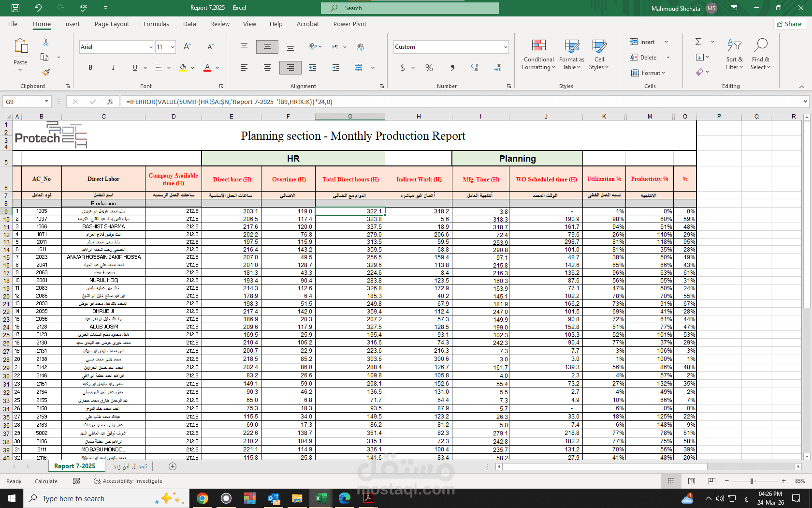Click inside the formula bar
812x508 pixels.
coord(338,102)
